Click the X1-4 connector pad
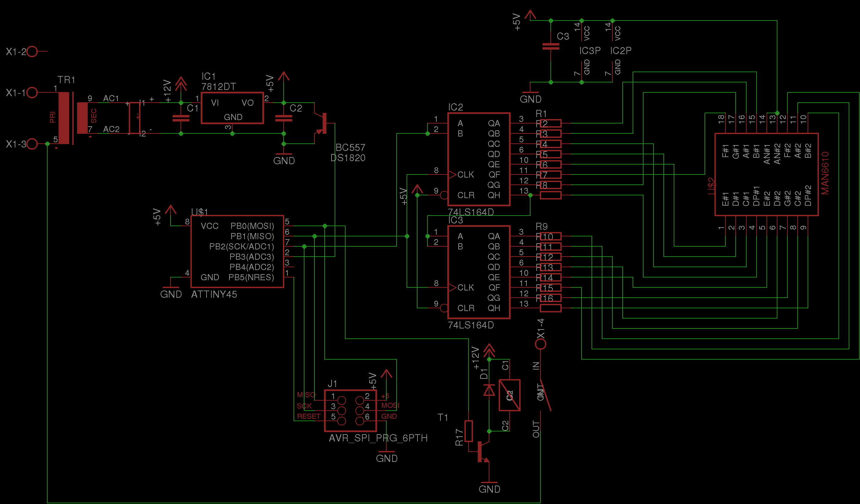This screenshot has width=860, height=504. pyautogui.click(x=540, y=344)
